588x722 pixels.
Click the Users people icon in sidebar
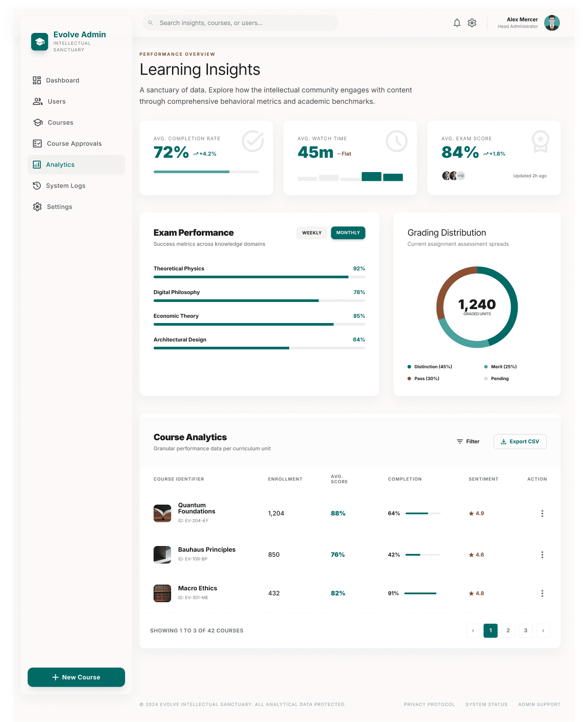coord(38,101)
